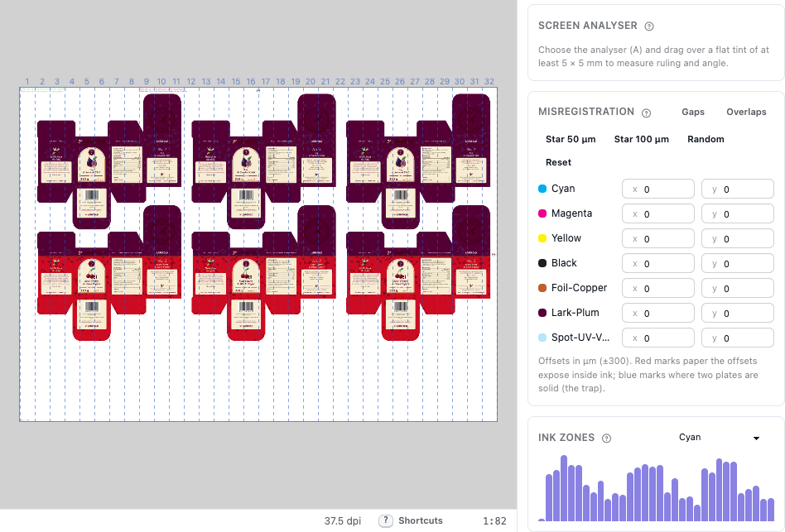Focus the Lark-Plum y offset field

point(738,313)
